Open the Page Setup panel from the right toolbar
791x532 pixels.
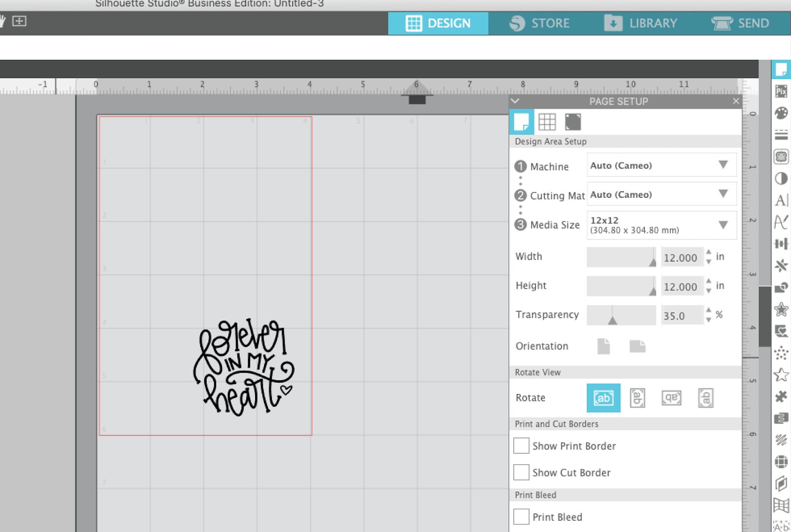(782, 70)
